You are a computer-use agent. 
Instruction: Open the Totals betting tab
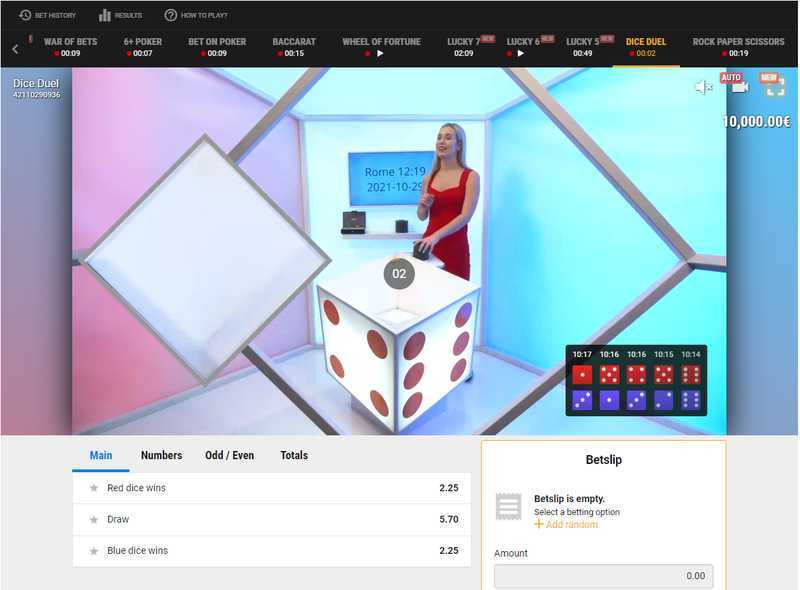[x=294, y=455]
